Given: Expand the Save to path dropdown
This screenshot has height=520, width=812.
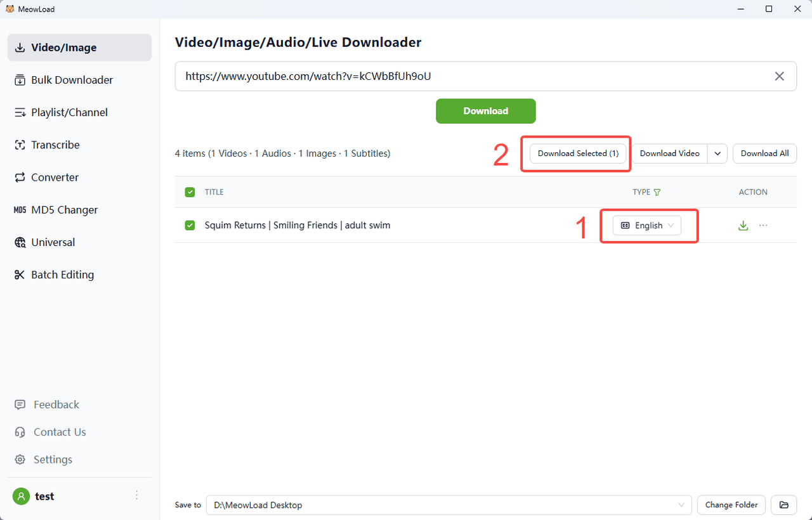Looking at the screenshot, I should 681,505.
